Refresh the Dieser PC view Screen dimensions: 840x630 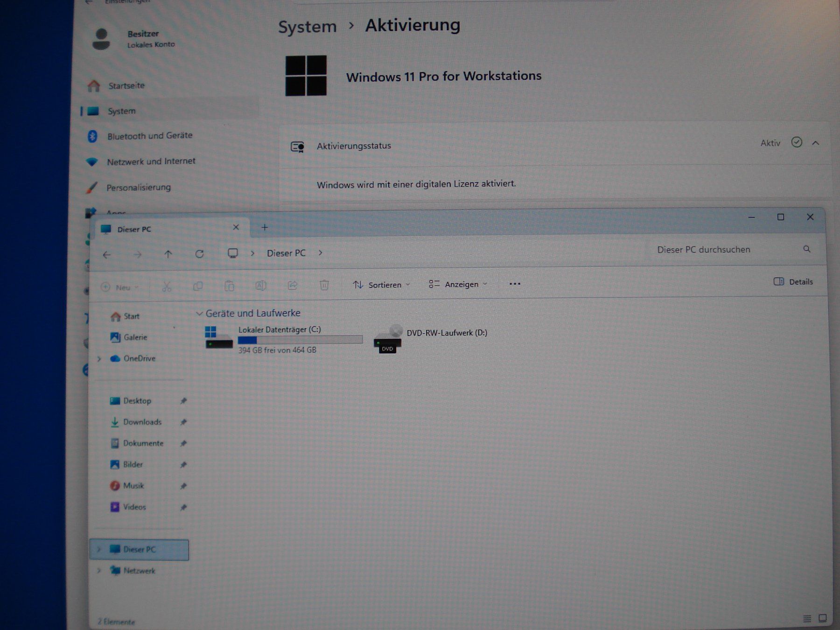199,254
